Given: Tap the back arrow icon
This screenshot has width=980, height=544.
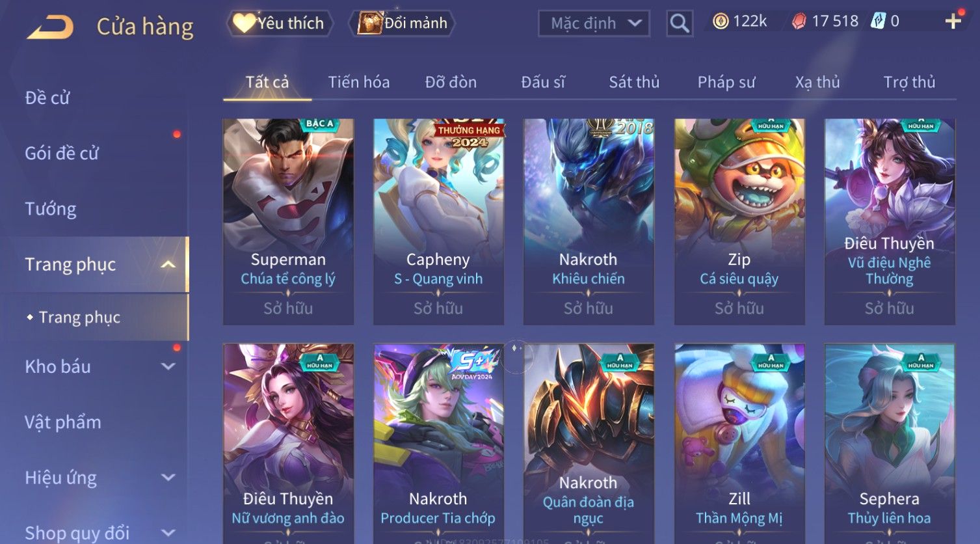Looking at the screenshot, I should tap(50, 27).
